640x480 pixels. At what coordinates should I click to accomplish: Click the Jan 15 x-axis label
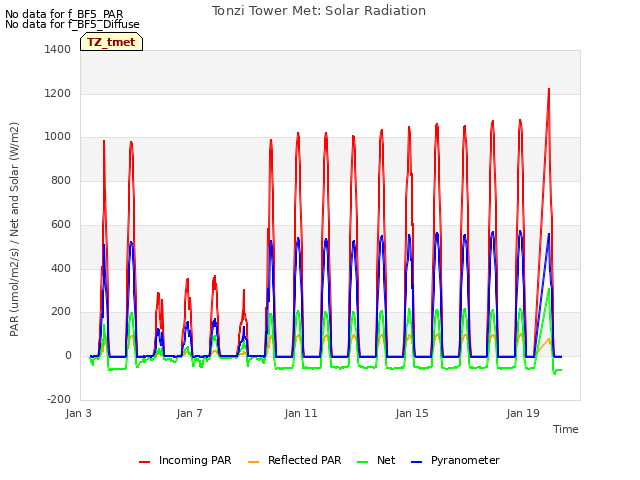(x=412, y=413)
